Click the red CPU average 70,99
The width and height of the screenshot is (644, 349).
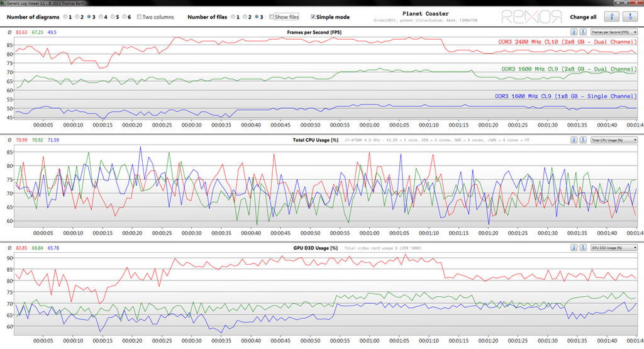(21, 140)
